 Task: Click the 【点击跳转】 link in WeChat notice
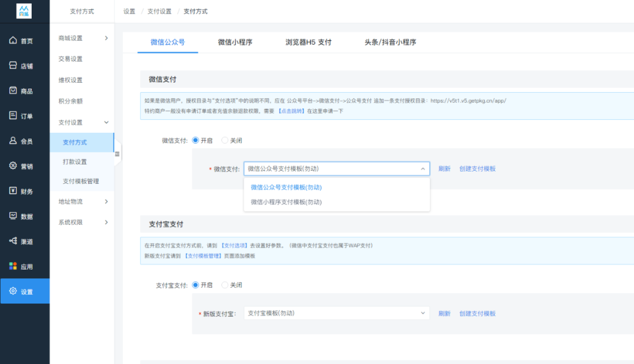(x=291, y=111)
